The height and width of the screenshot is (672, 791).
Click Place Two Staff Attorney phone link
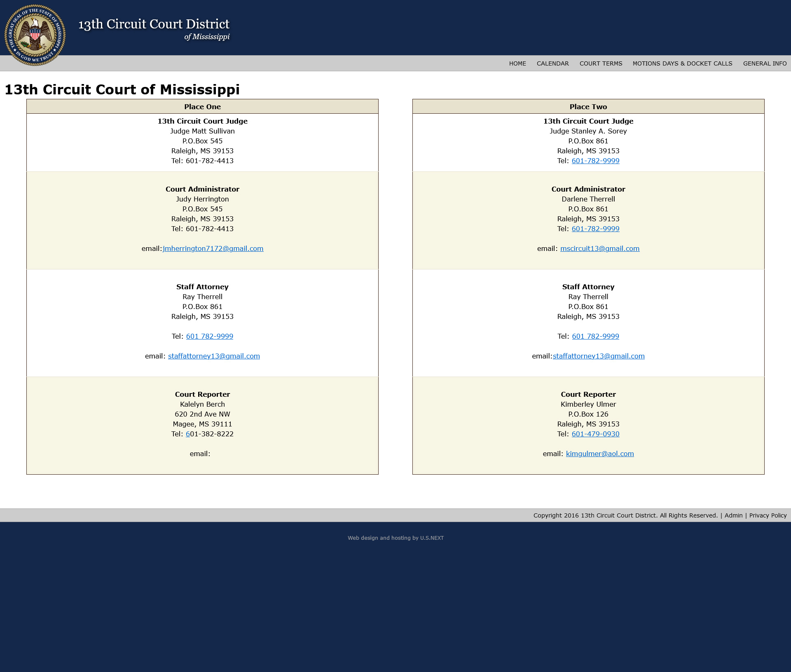(x=595, y=336)
